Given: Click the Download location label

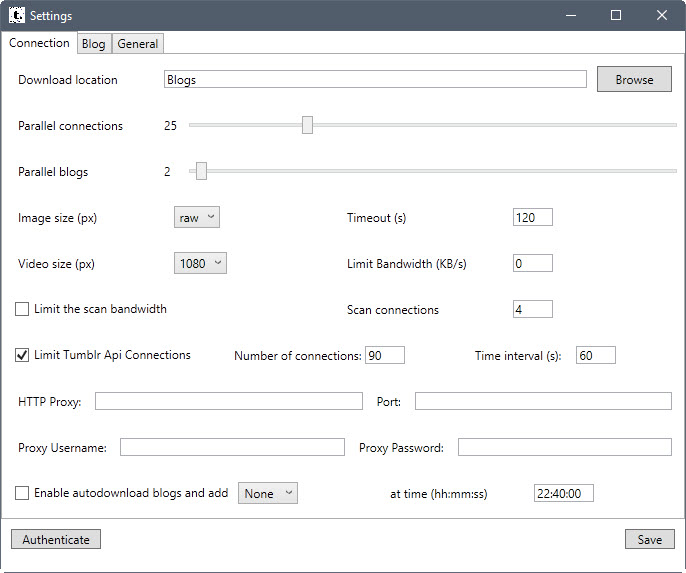Looking at the screenshot, I should 68,80.
